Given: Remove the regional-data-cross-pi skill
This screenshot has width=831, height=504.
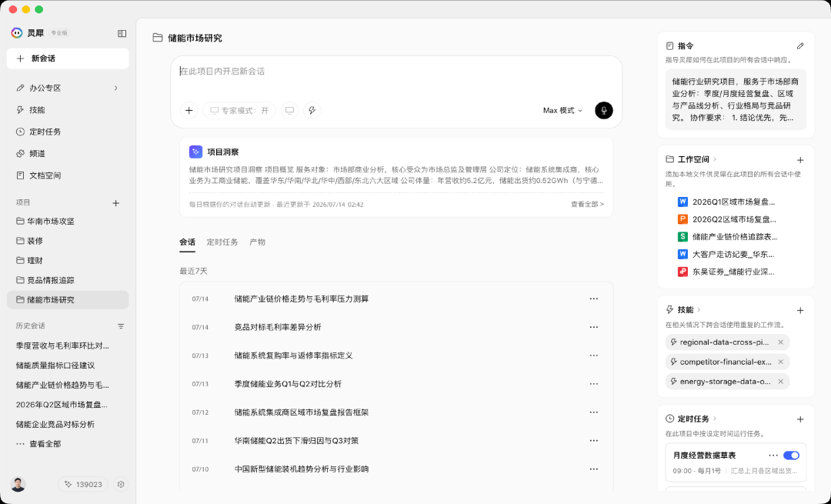Looking at the screenshot, I should (x=781, y=342).
